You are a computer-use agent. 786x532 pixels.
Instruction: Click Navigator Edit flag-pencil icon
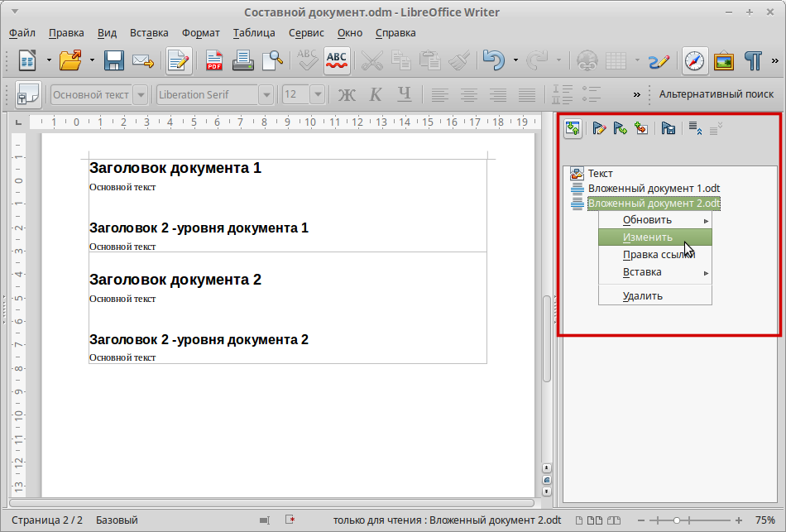click(x=598, y=128)
